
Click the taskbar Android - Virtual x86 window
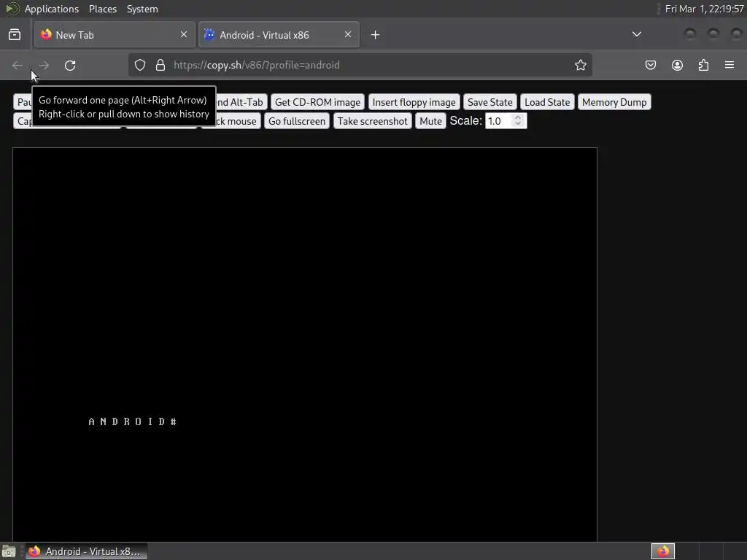pyautogui.click(x=86, y=551)
